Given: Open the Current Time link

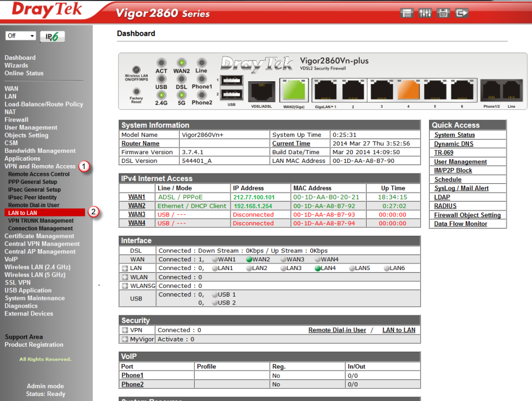Looking at the screenshot, I should (291, 144).
